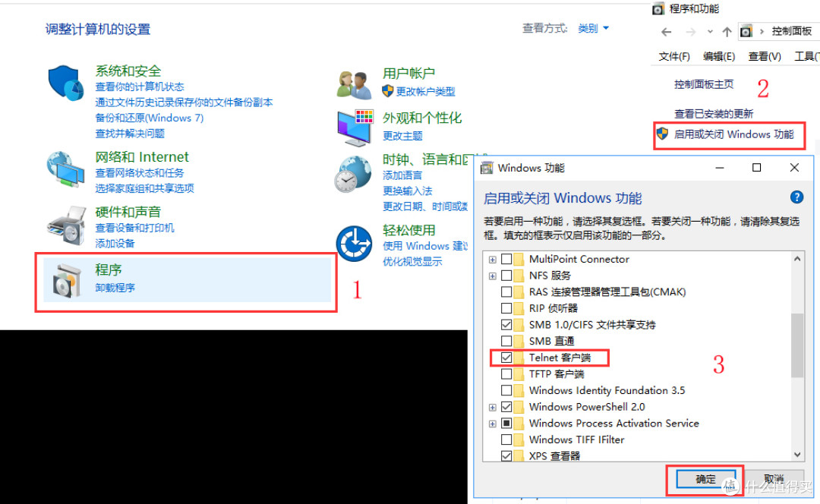Screen dimensions: 820x504
Task: Click 控制面板 in the address breadcrumb
Action: pos(792,31)
